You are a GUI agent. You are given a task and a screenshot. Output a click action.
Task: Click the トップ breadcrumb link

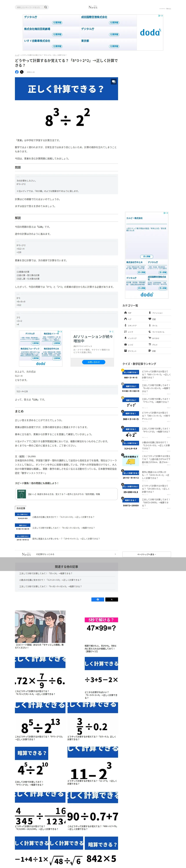(17, 55)
